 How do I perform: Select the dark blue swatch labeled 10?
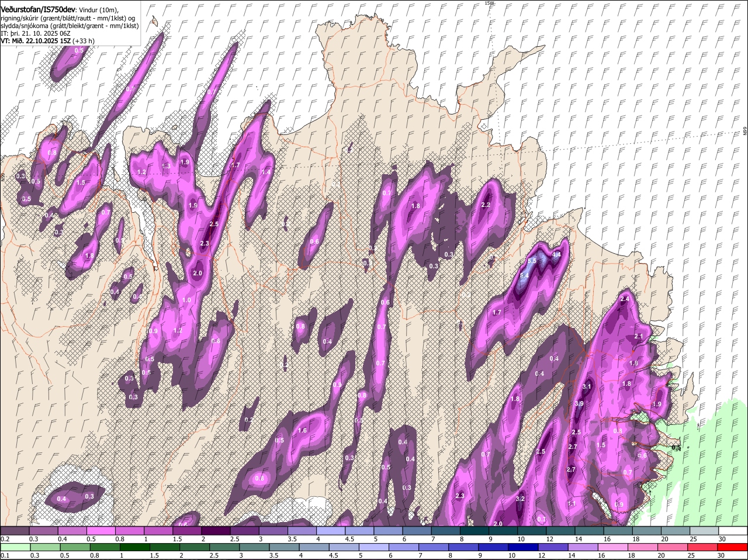coord(522,547)
